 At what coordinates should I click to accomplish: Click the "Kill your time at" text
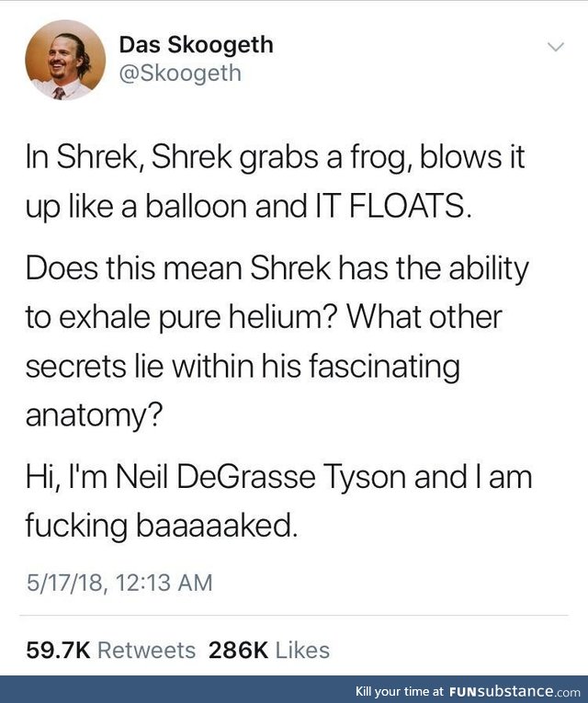point(400,691)
